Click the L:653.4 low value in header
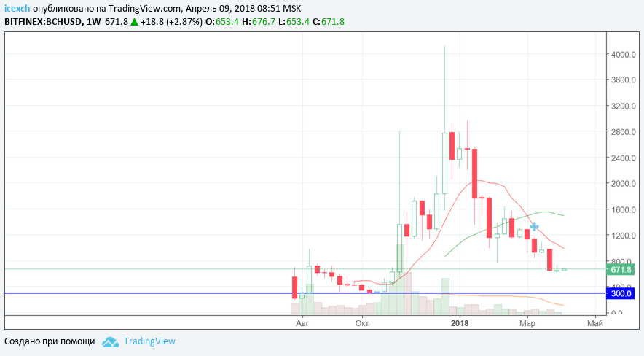 click(294, 22)
